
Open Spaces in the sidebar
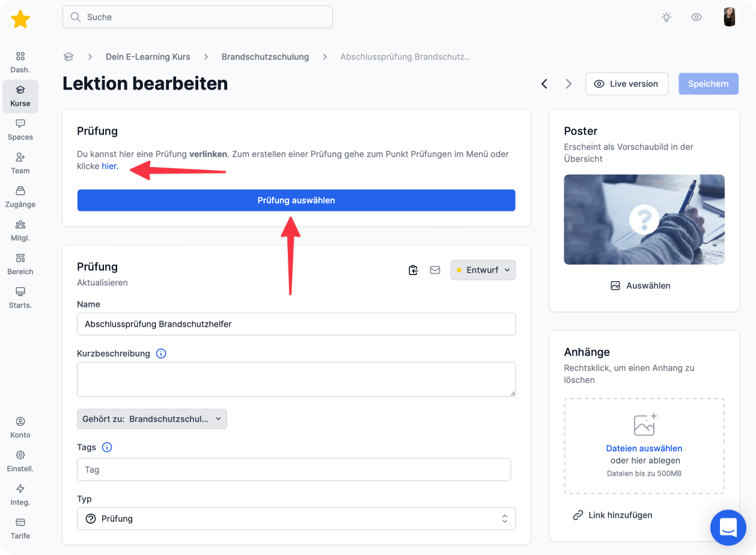click(x=20, y=129)
